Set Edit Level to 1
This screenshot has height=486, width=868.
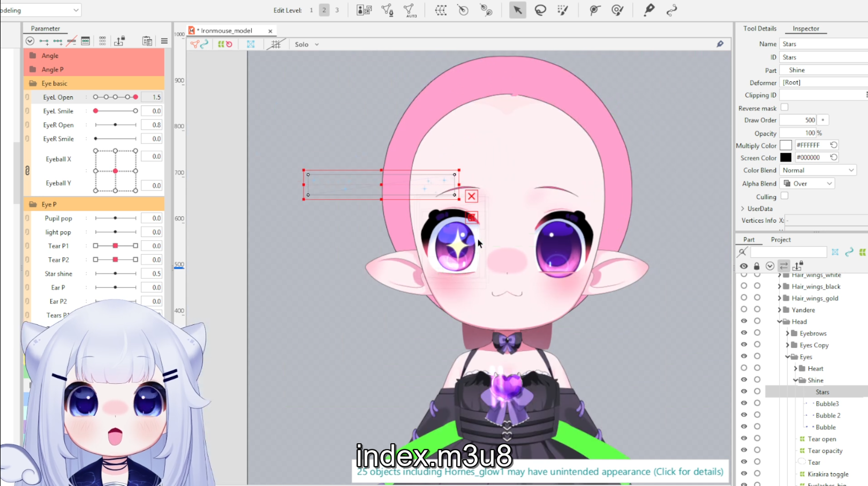pos(311,10)
